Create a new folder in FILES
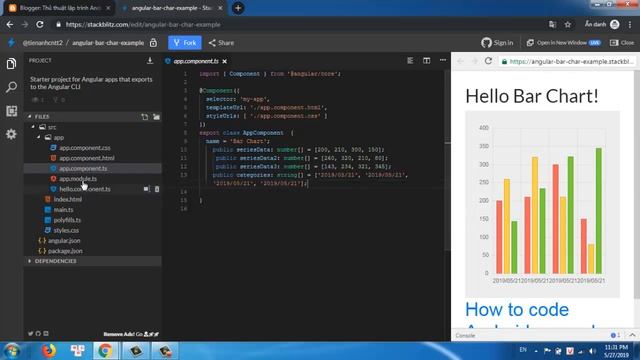 tap(156, 117)
